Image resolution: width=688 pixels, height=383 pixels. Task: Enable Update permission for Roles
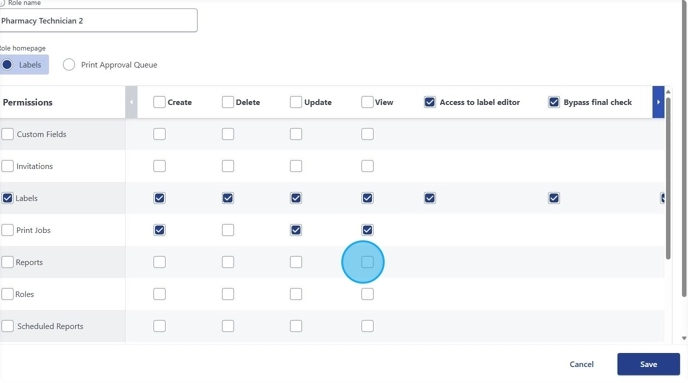tap(296, 294)
